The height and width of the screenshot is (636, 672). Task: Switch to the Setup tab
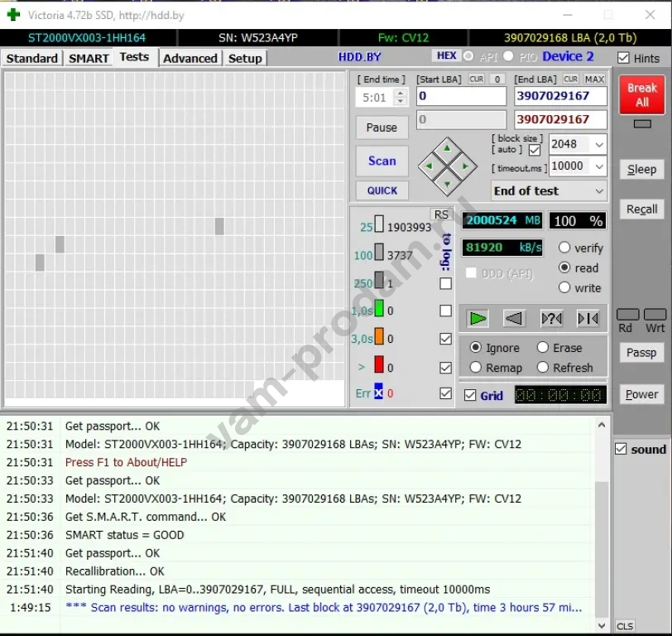click(x=245, y=58)
